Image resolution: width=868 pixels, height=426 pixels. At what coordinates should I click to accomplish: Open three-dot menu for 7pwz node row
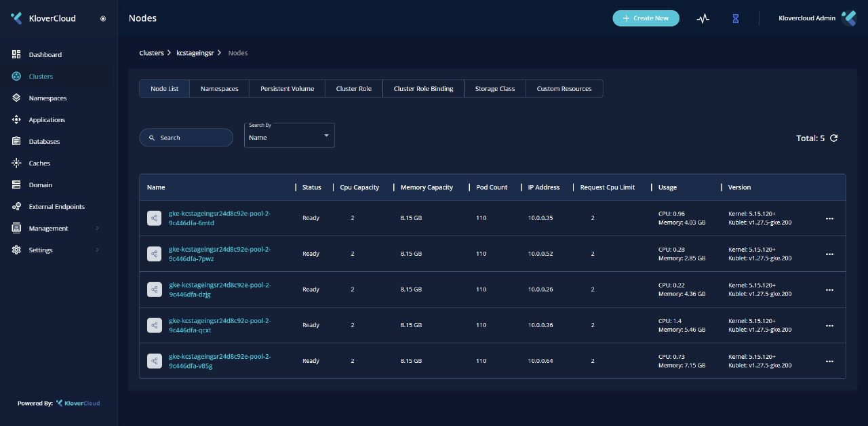pos(829,254)
